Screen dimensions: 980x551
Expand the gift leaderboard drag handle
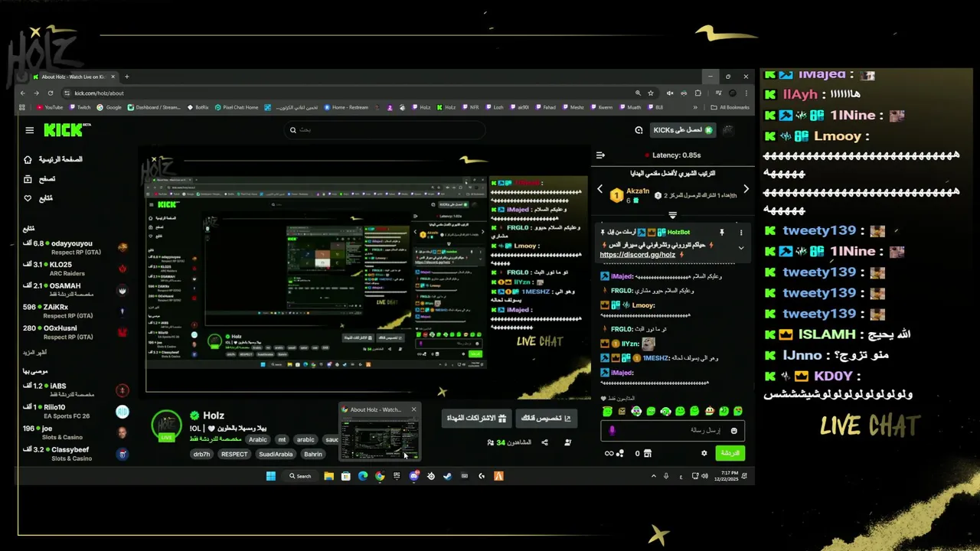click(x=672, y=215)
